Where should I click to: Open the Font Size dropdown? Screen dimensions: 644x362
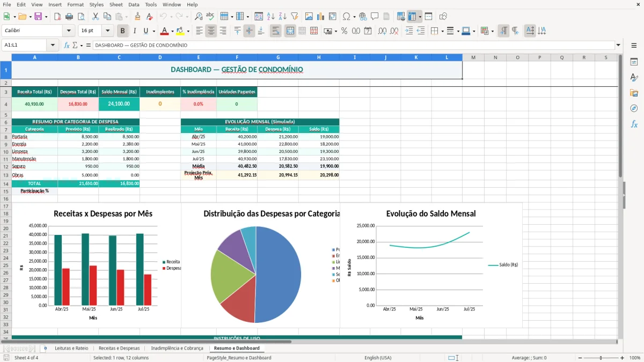[x=107, y=31]
